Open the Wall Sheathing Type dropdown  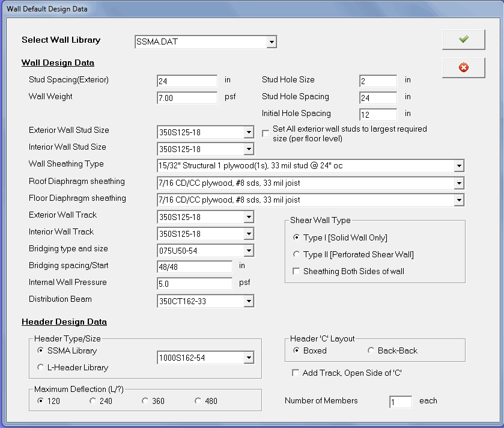tap(459, 166)
